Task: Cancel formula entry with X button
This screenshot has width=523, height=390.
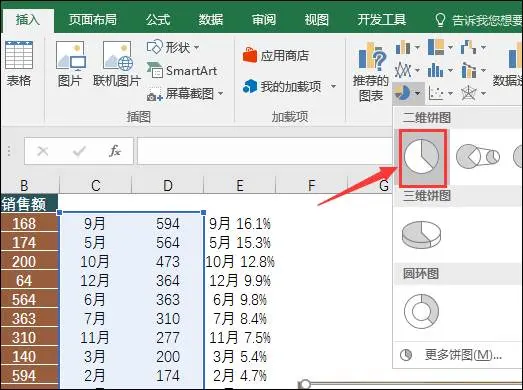Action: [x=43, y=151]
